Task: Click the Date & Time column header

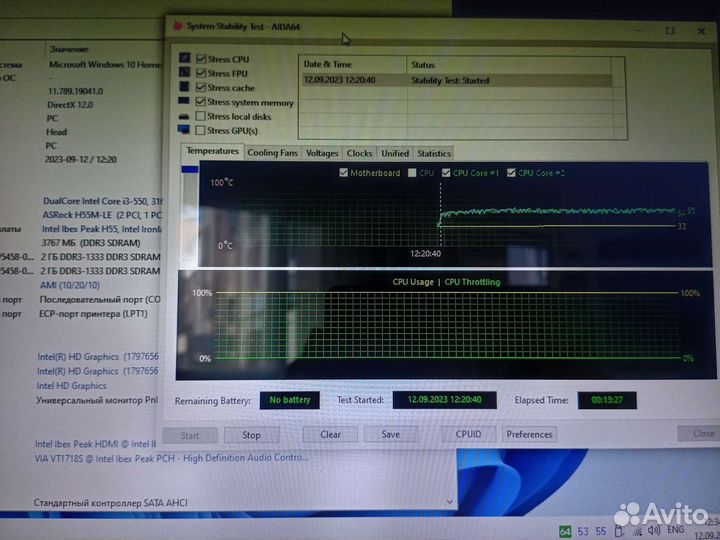Action: pyautogui.click(x=353, y=64)
